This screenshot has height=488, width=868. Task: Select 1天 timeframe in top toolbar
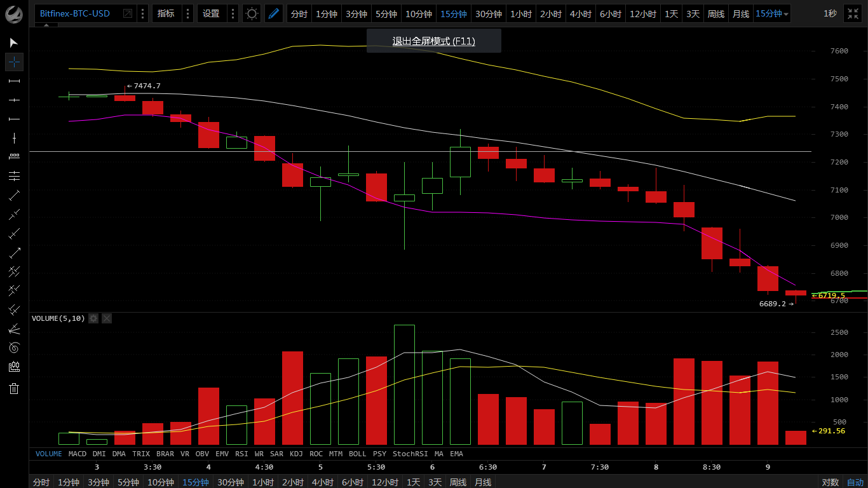672,13
